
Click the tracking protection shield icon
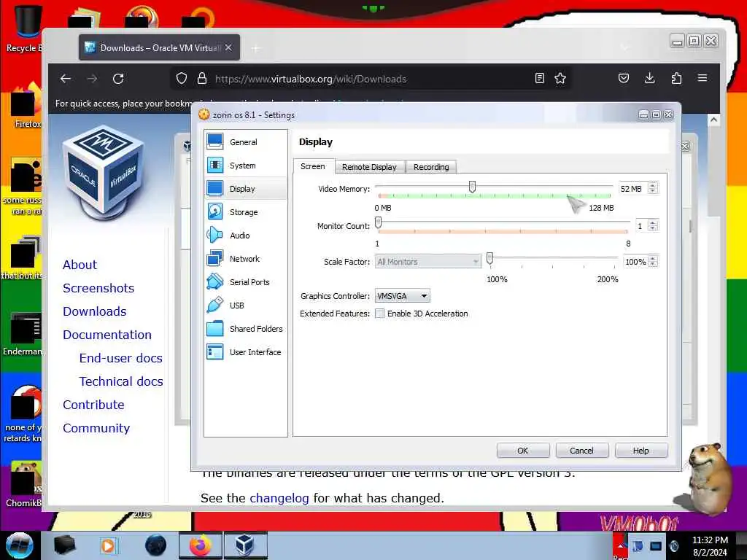point(182,79)
